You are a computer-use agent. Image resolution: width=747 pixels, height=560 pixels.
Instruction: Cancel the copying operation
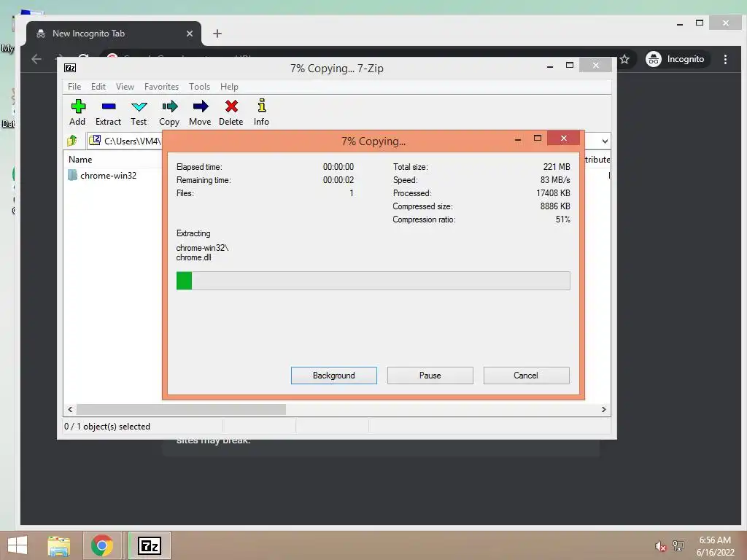tap(526, 376)
